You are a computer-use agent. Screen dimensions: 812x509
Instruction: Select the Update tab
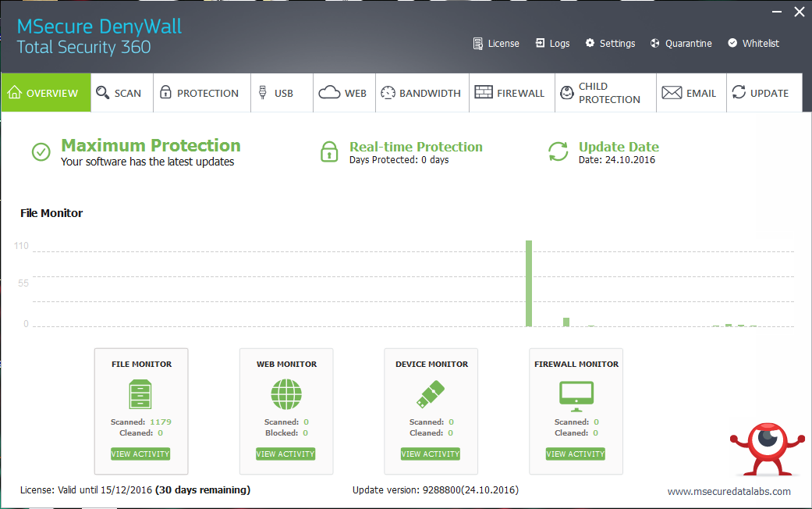[x=764, y=93]
